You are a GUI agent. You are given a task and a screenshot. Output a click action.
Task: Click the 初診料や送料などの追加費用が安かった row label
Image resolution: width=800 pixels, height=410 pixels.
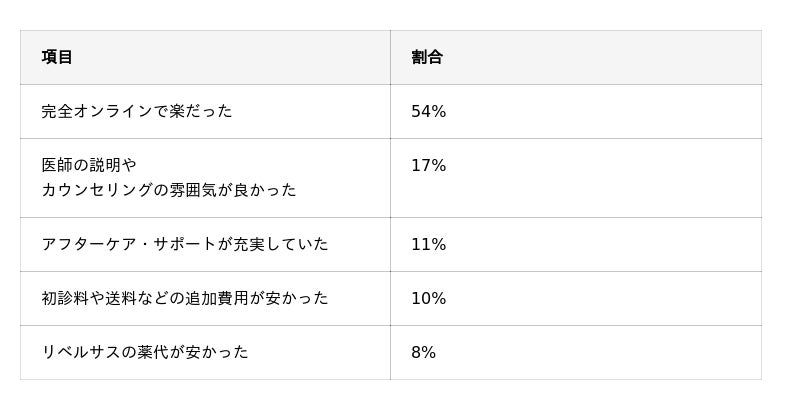pyautogui.click(x=185, y=299)
